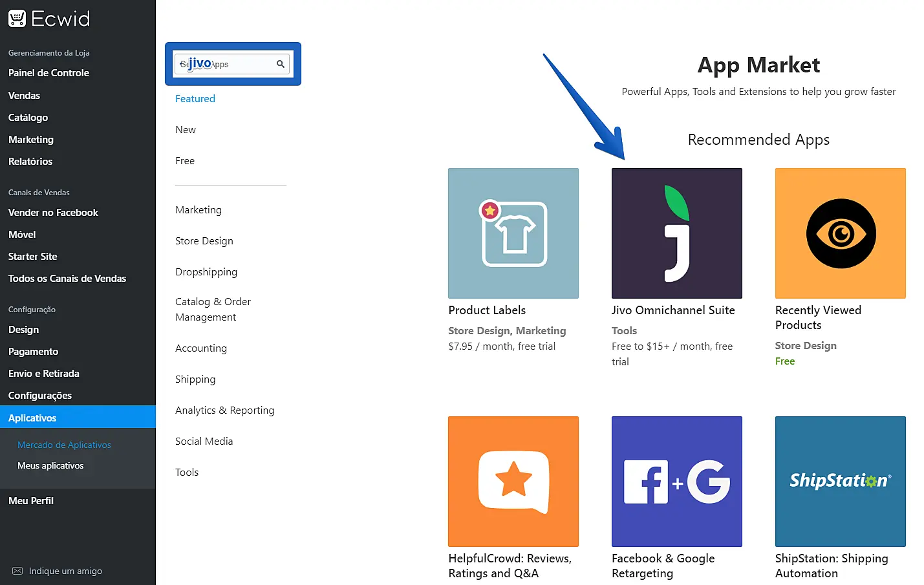Click the search magnifier icon
This screenshot has width=924, height=585.
pyautogui.click(x=281, y=64)
